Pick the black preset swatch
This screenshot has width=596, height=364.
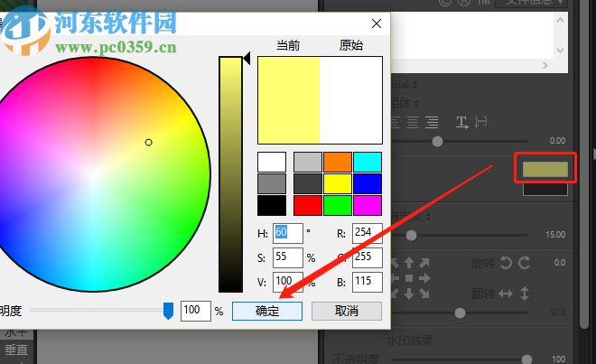click(272, 205)
